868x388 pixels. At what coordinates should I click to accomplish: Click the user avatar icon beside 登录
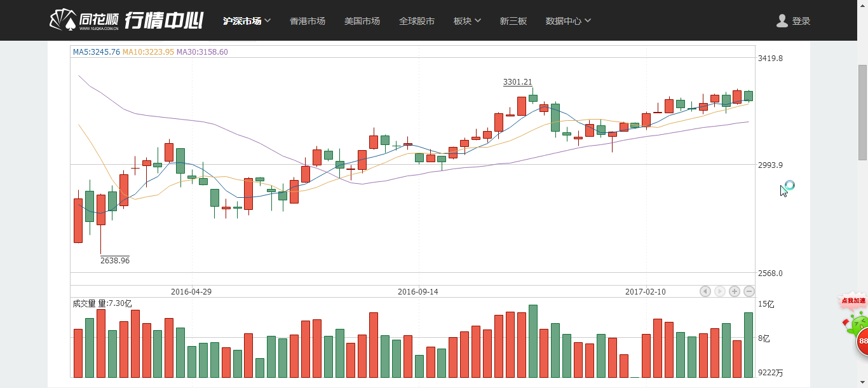point(782,21)
